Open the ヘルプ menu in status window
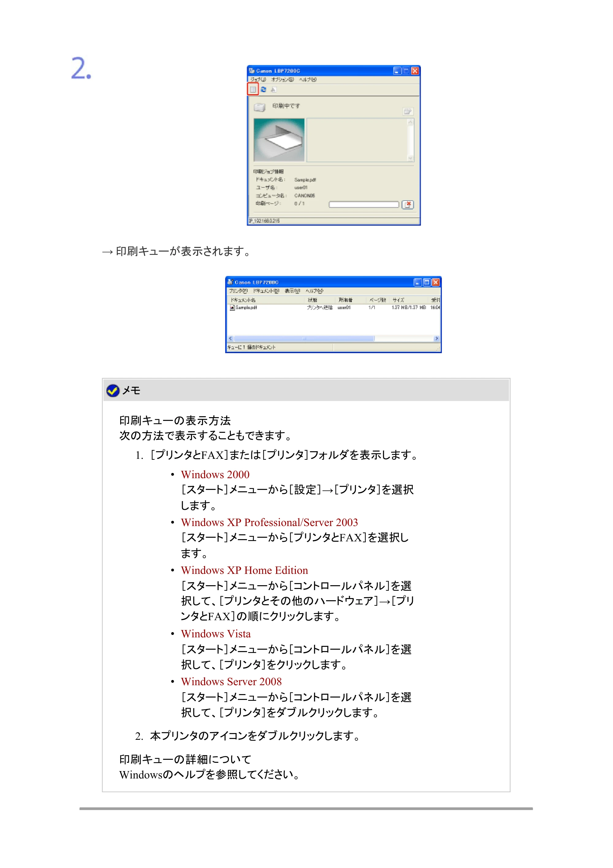This screenshot has height=868, width=613. click(x=308, y=79)
